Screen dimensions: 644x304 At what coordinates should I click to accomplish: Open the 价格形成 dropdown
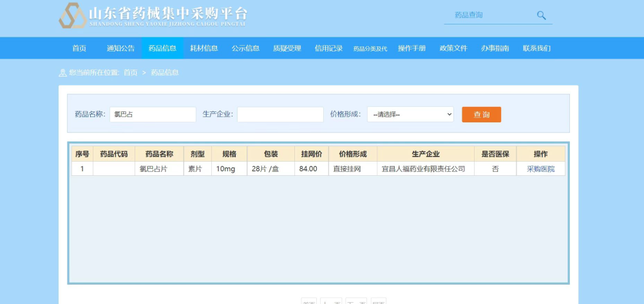coord(410,114)
